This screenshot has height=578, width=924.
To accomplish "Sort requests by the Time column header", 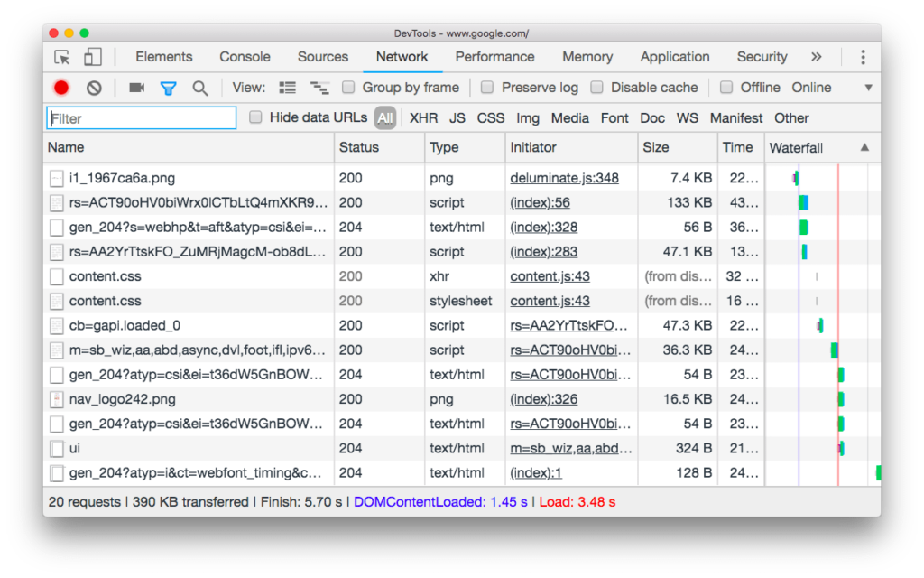I will (x=742, y=147).
